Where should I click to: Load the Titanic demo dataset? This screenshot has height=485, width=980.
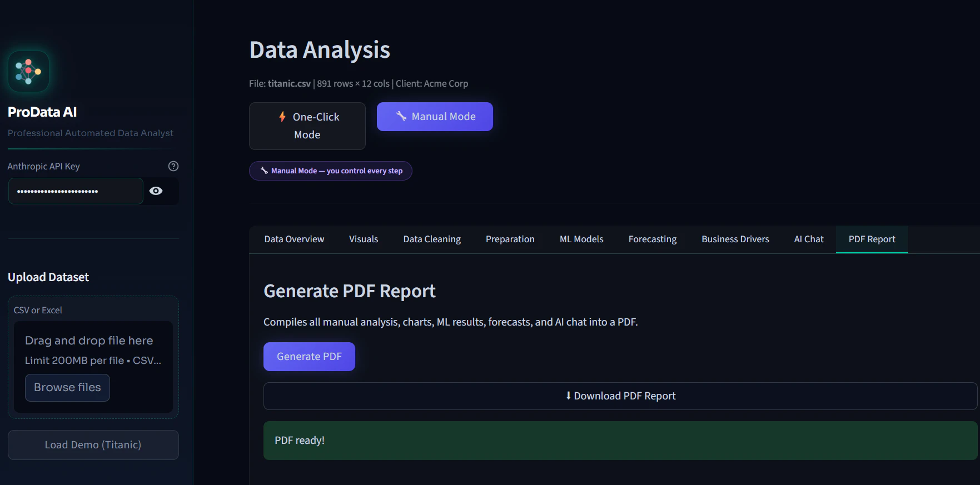point(93,445)
